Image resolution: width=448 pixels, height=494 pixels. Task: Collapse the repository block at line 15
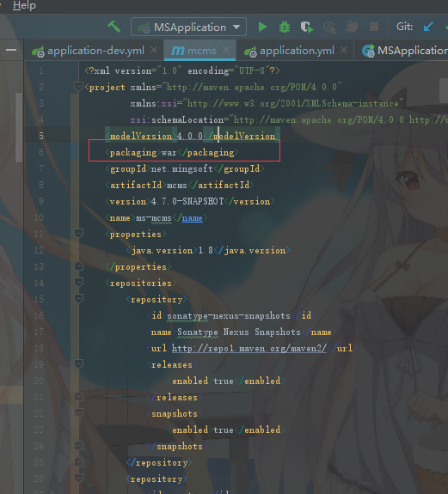78,299
